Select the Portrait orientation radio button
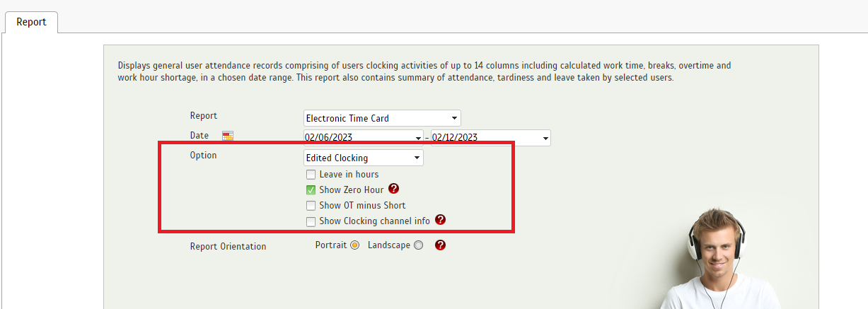This screenshot has height=309, width=868. 355,245
